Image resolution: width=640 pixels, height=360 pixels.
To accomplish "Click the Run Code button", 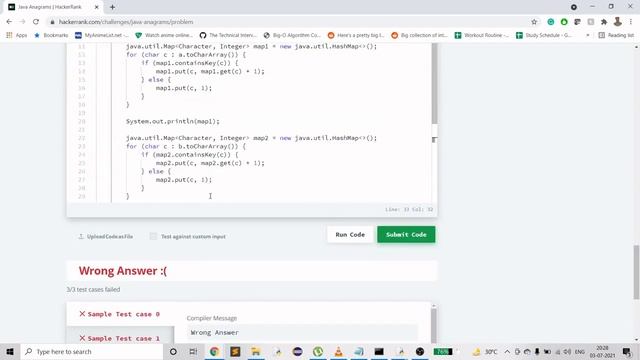I will [350, 235].
